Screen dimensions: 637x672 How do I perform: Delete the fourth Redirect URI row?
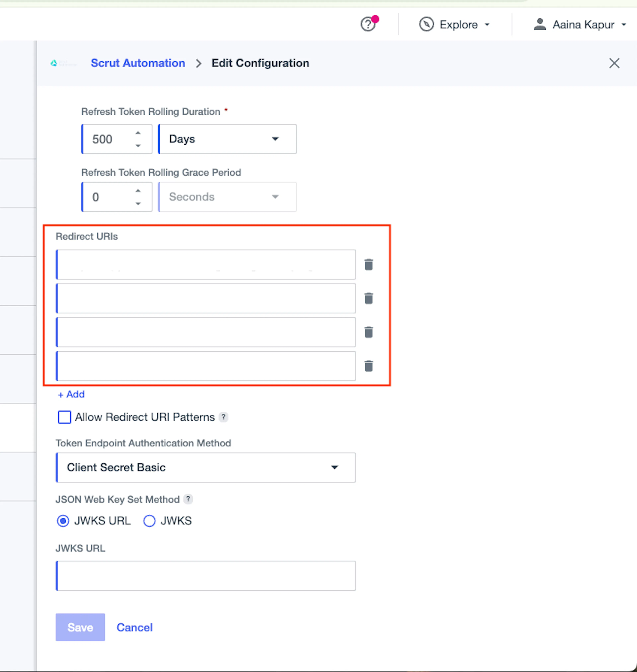(369, 366)
